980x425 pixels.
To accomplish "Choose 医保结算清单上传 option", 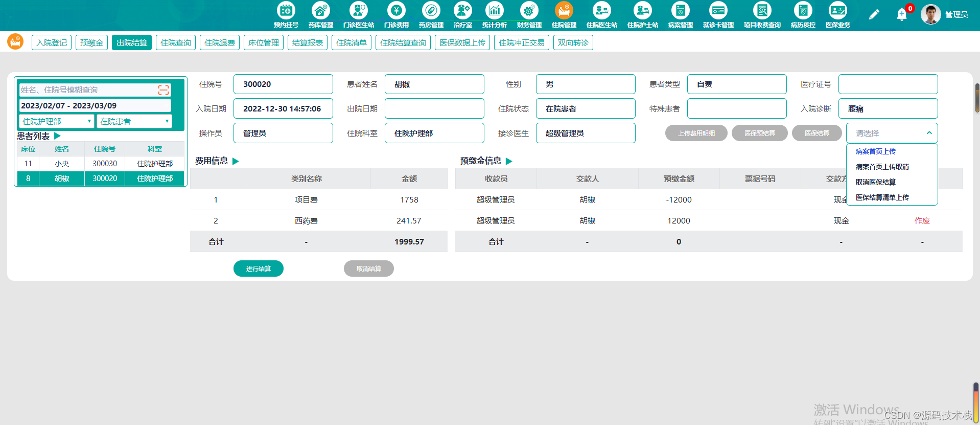I will [882, 197].
